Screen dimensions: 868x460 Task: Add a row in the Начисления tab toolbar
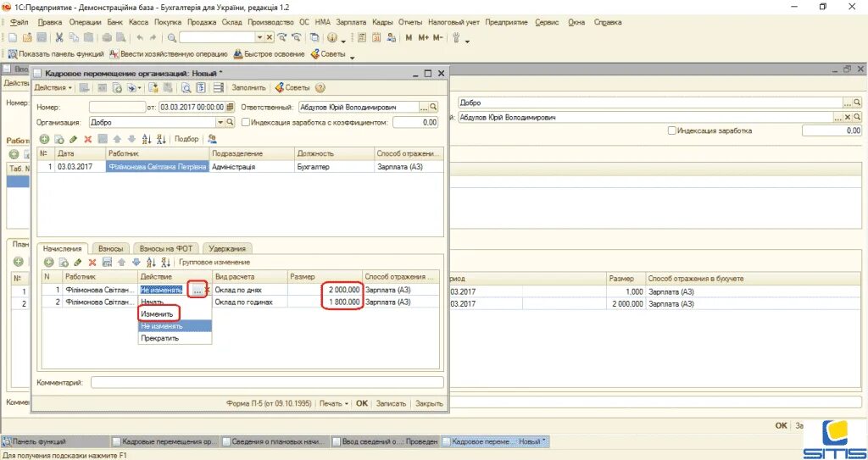click(48, 262)
